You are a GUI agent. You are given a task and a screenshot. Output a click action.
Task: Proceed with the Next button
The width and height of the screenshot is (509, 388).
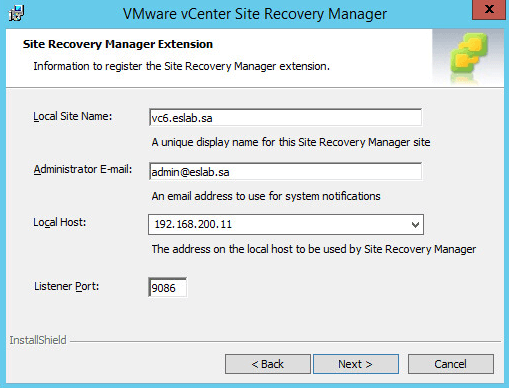[356, 364]
